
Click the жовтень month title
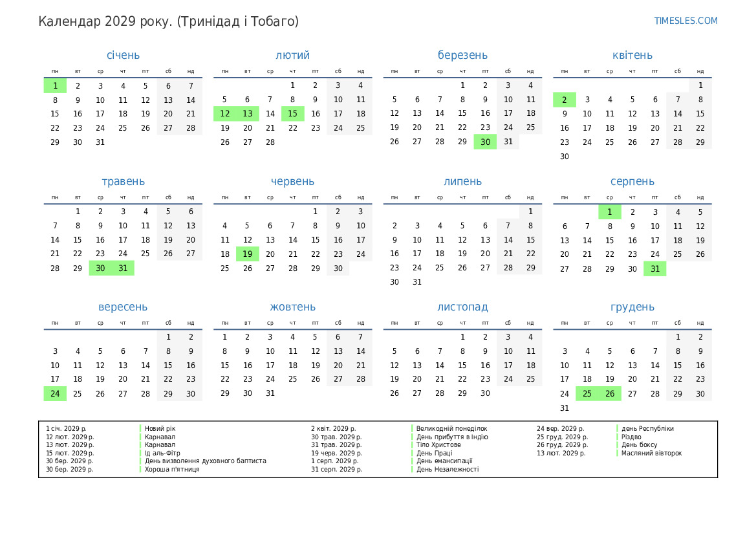point(292,307)
